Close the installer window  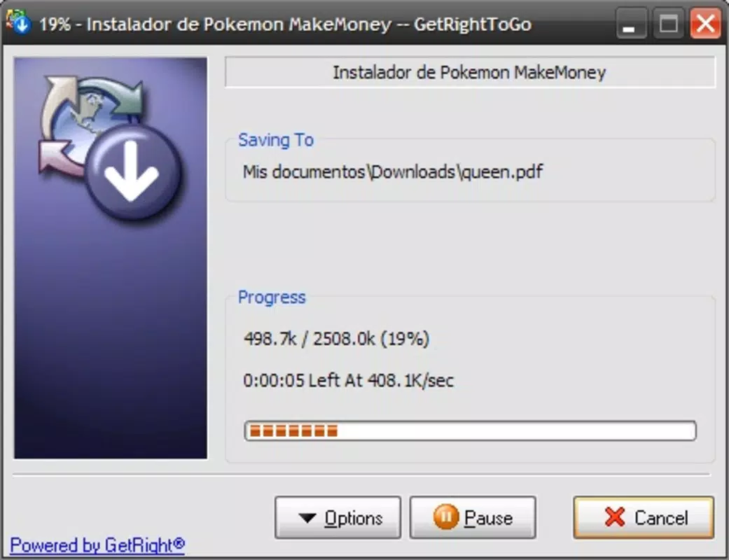(x=705, y=23)
